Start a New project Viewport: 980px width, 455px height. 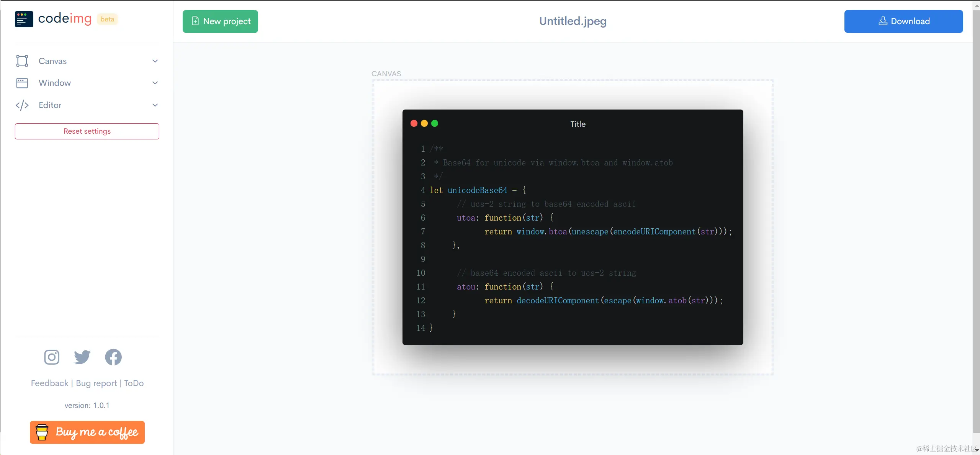click(x=220, y=21)
